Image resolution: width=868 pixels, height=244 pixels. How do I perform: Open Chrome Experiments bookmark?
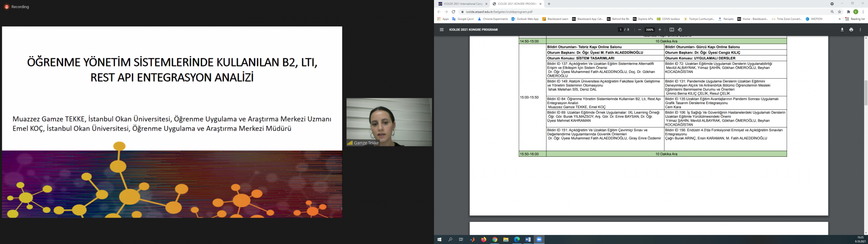(x=493, y=19)
